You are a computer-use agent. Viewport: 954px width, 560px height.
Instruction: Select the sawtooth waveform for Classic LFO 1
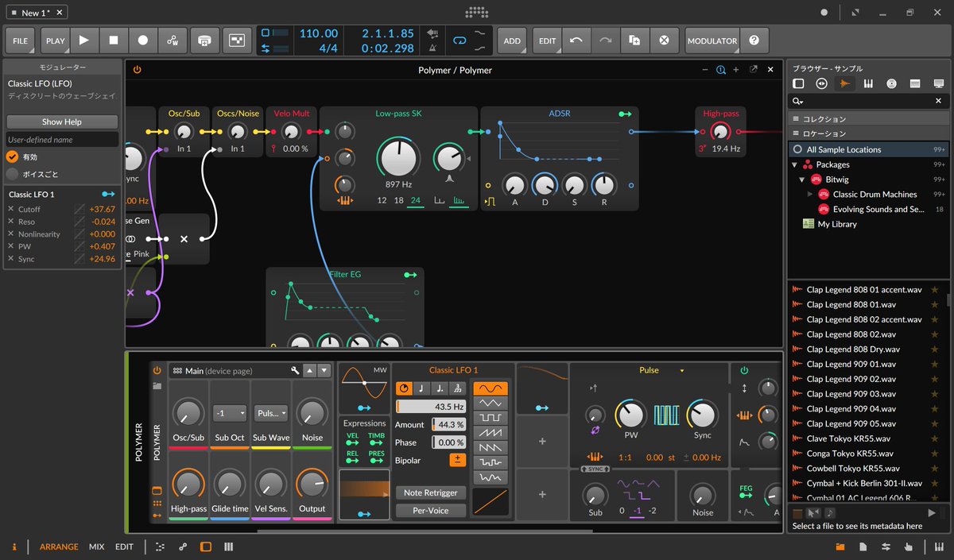point(491,433)
